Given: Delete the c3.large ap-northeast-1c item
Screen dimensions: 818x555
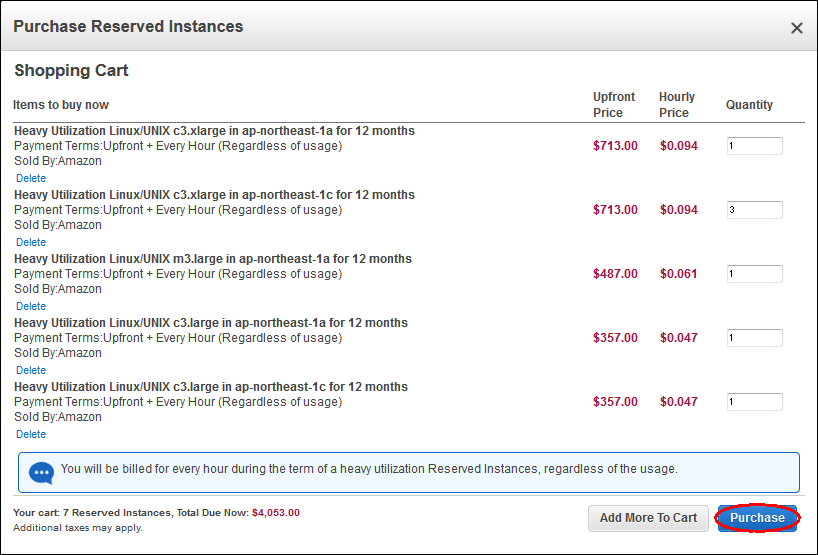Looking at the screenshot, I should click(x=31, y=434).
